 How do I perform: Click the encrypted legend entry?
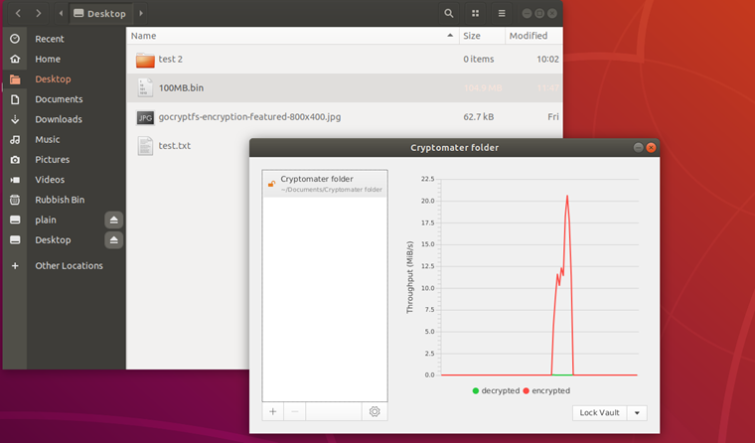click(546, 391)
